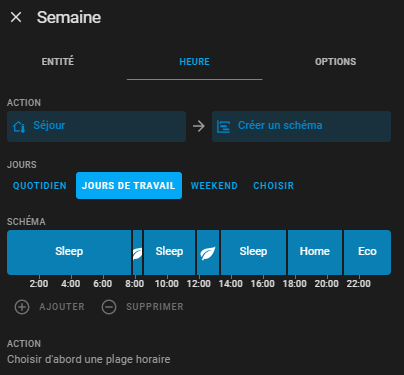
Task: Select the Quotidien days option
Action: [x=40, y=186]
